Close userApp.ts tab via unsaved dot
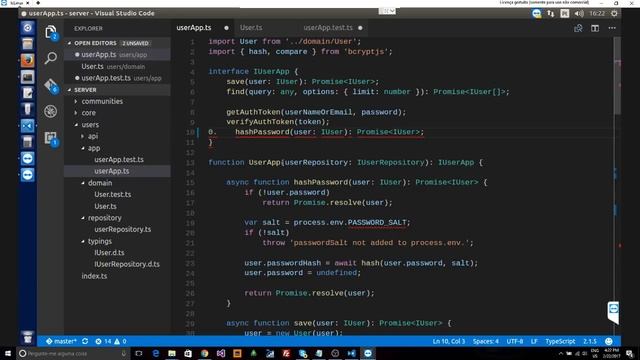 coord(226,28)
